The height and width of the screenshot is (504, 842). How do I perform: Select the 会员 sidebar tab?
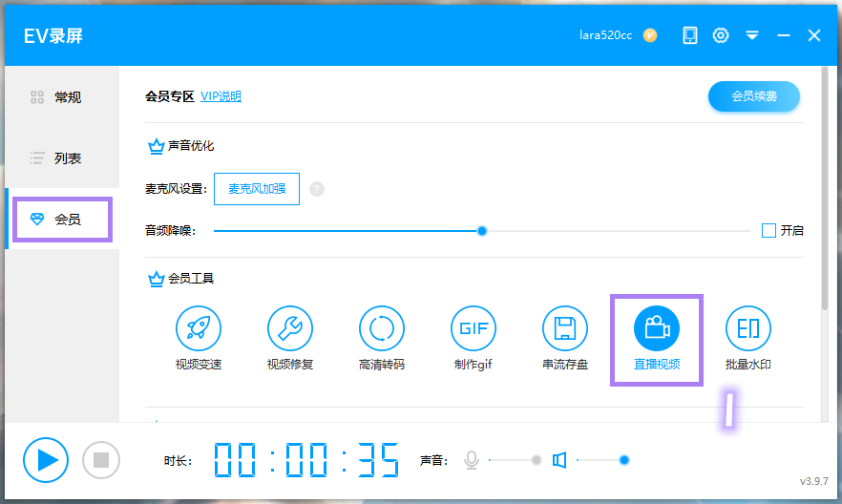pyautogui.click(x=62, y=219)
